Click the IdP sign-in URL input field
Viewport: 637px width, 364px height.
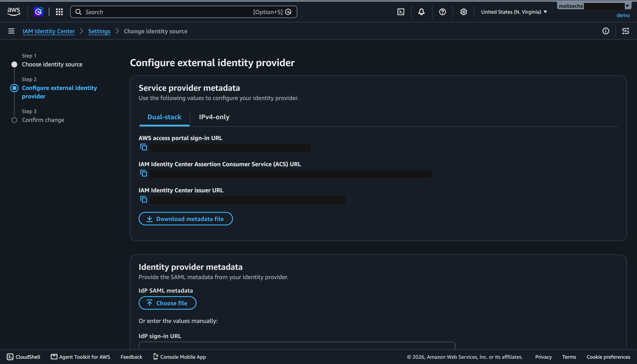(x=297, y=346)
